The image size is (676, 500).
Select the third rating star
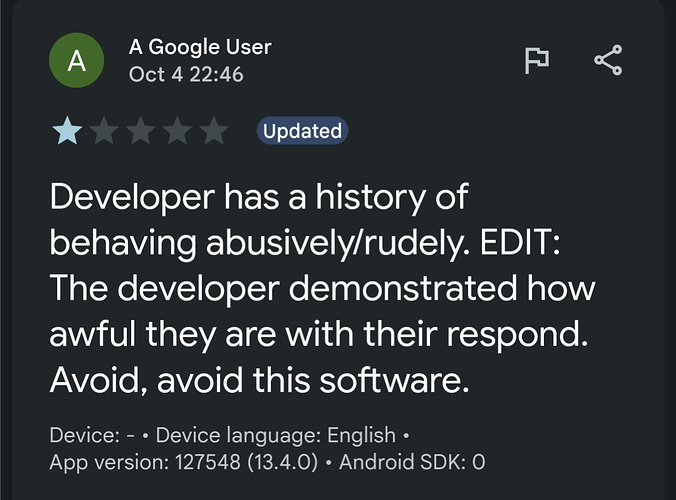(140, 131)
